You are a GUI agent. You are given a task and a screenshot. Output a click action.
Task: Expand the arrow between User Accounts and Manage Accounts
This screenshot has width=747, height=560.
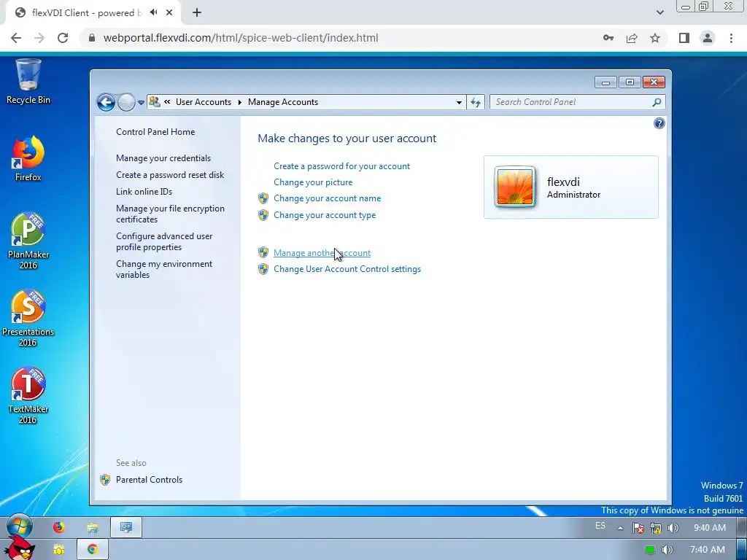click(x=239, y=102)
